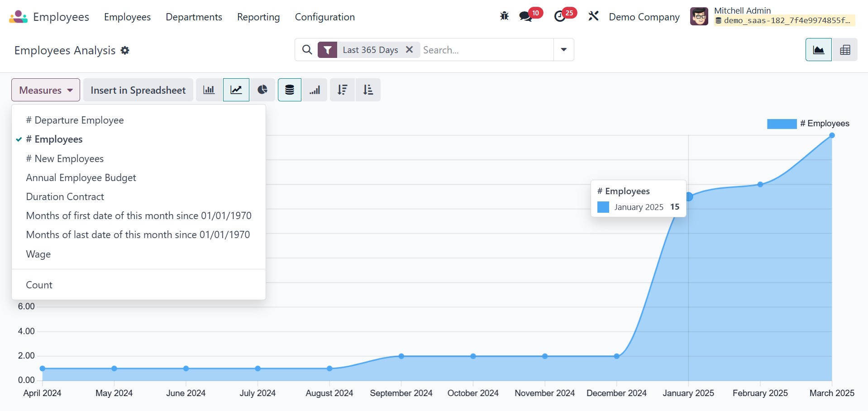Open the debug bug icon menu
This screenshot has width=868, height=411.
click(504, 17)
